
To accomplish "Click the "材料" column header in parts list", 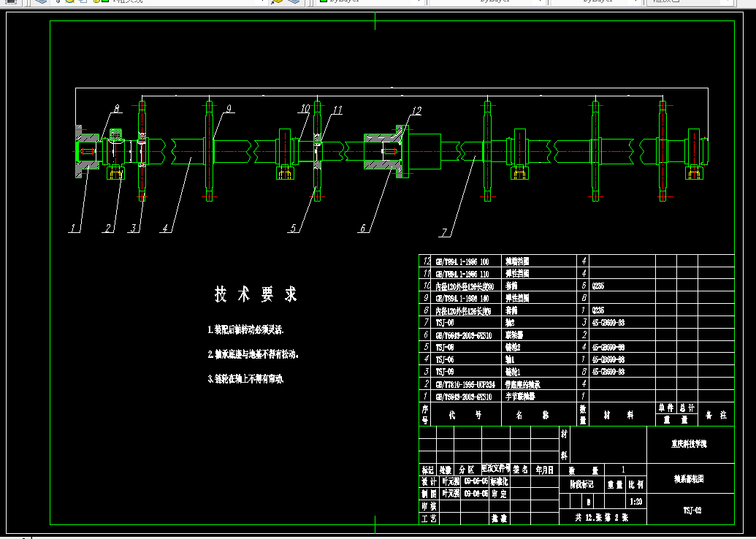I will (619, 415).
